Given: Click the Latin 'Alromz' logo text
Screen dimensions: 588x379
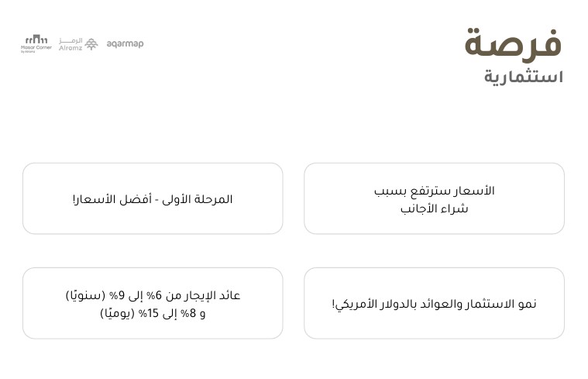Looking at the screenshot, I should [70, 48].
